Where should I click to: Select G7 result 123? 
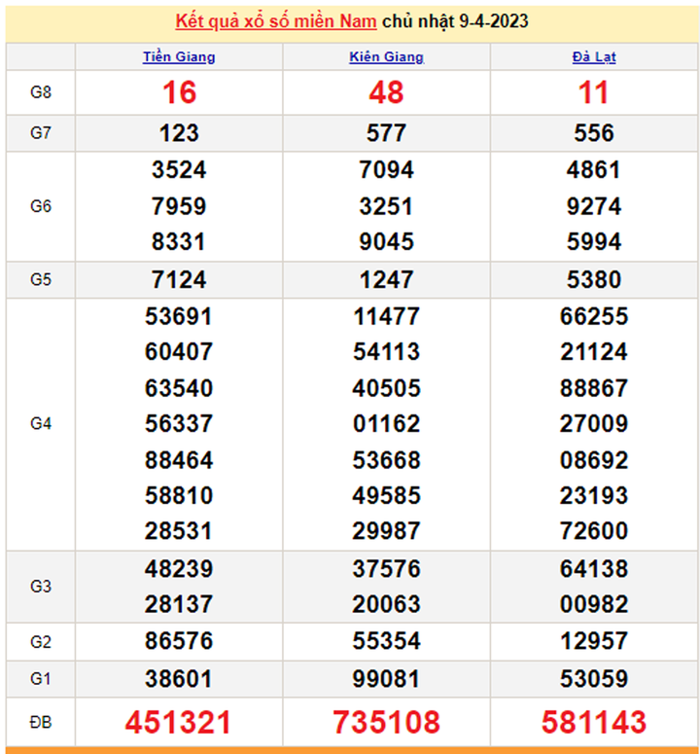[179, 133]
